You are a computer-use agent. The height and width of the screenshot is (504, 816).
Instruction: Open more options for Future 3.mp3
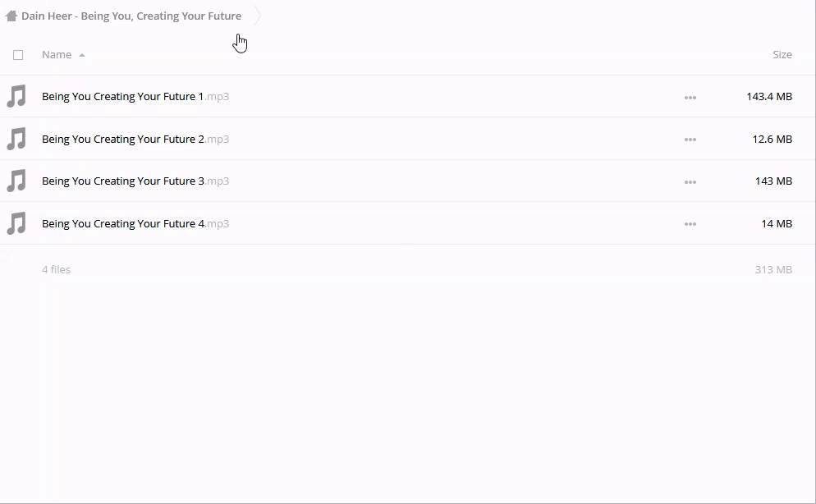click(690, 181)
